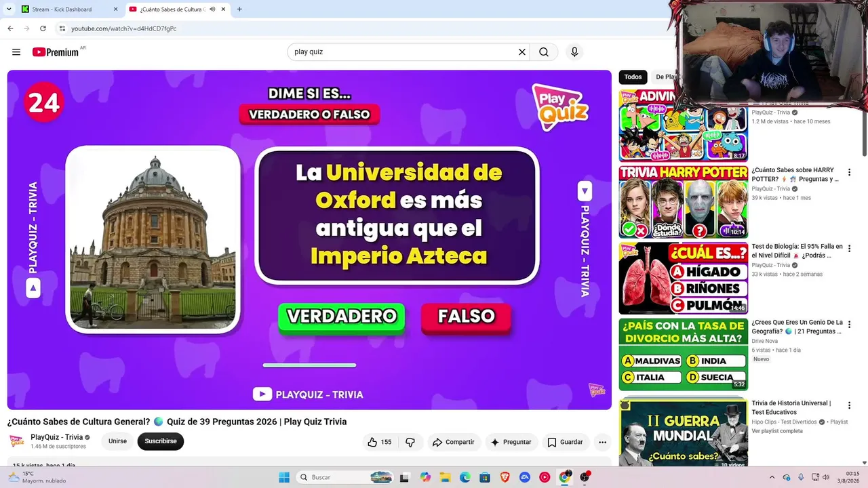Image resolution: width=868 pixels, height=488 pixels.
Task: Open the '¿Crees Que Eres Un Genio' video title
Action: (797, 327)
